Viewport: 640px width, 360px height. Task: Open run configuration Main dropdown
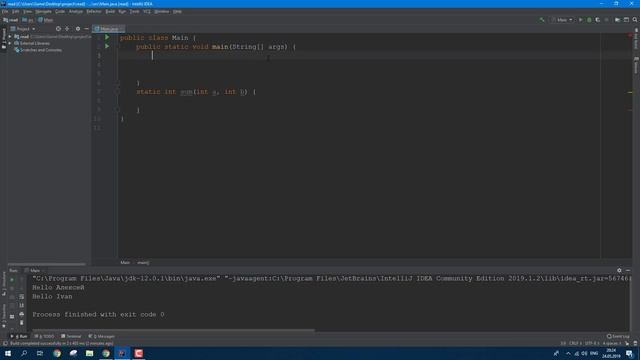(562, 20)
